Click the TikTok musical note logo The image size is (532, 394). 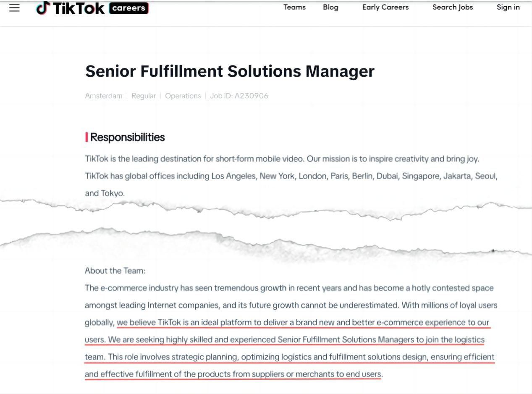[42, 8]
